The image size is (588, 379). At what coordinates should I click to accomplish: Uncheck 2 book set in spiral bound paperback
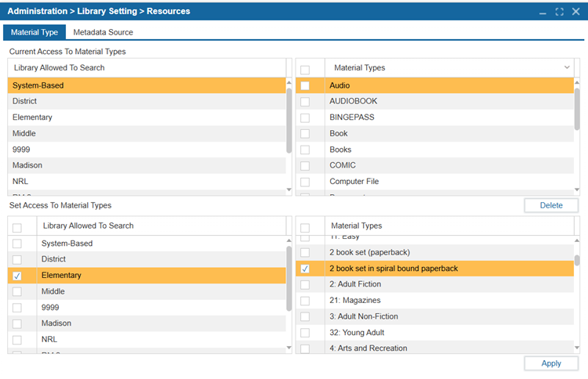click(x=305, y=269)
